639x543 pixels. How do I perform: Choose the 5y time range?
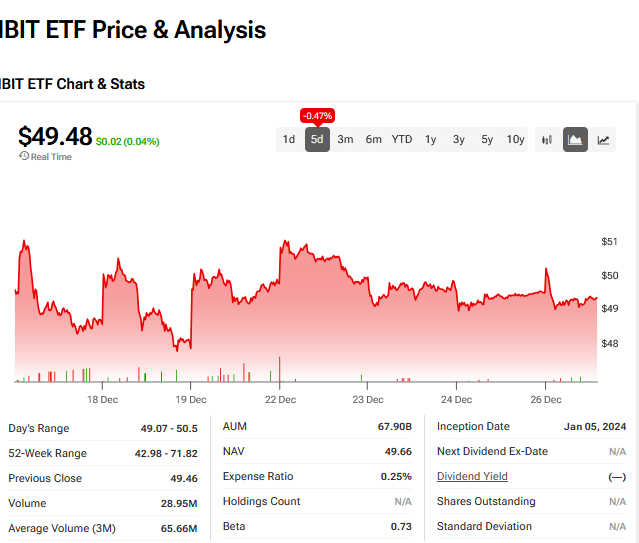coord(487,140)
